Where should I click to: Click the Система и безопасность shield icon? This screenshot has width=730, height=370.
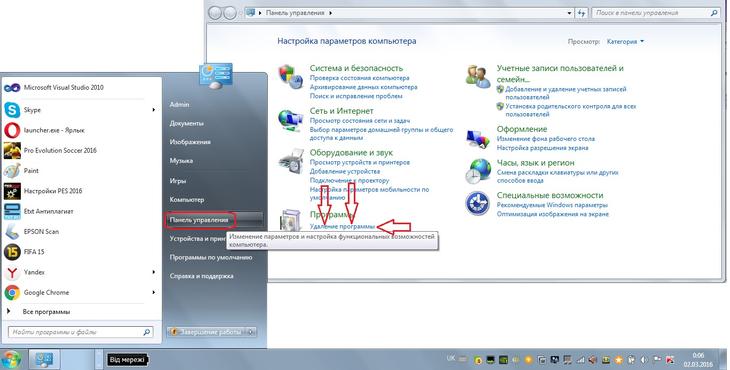[x=291, y=77]
